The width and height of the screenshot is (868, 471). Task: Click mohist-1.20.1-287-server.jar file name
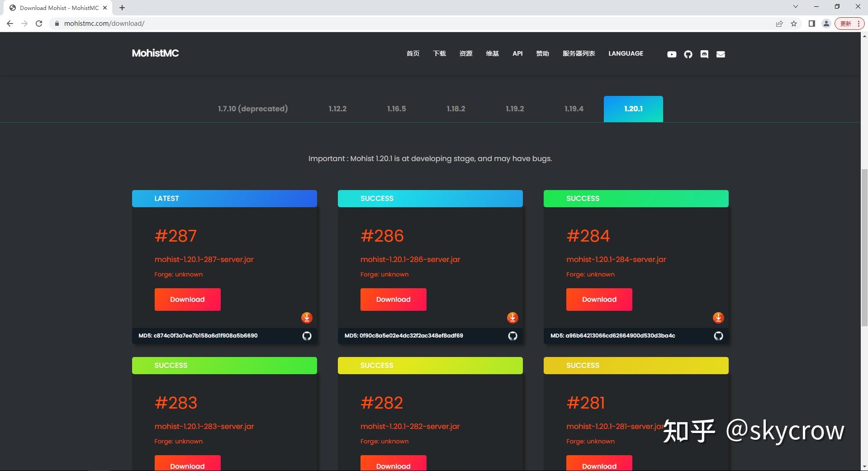pos(204,259)
